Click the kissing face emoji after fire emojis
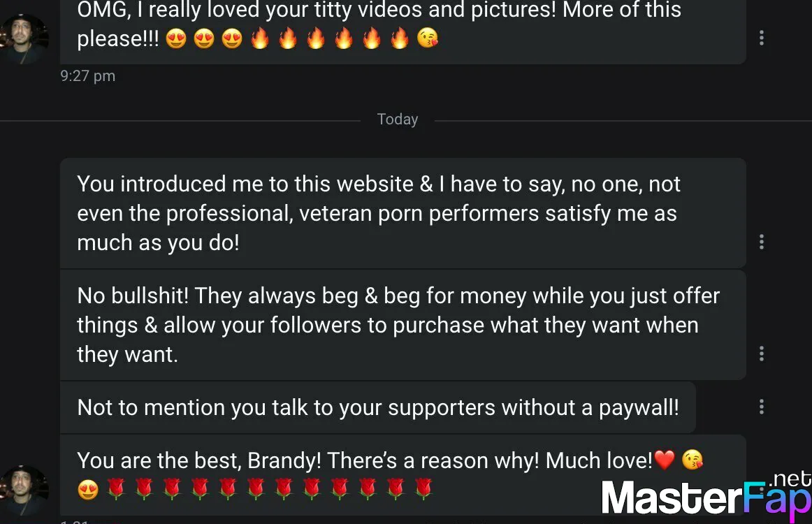Screen dimensions: 812x524 pyautogui.click(x=428, y=38)
